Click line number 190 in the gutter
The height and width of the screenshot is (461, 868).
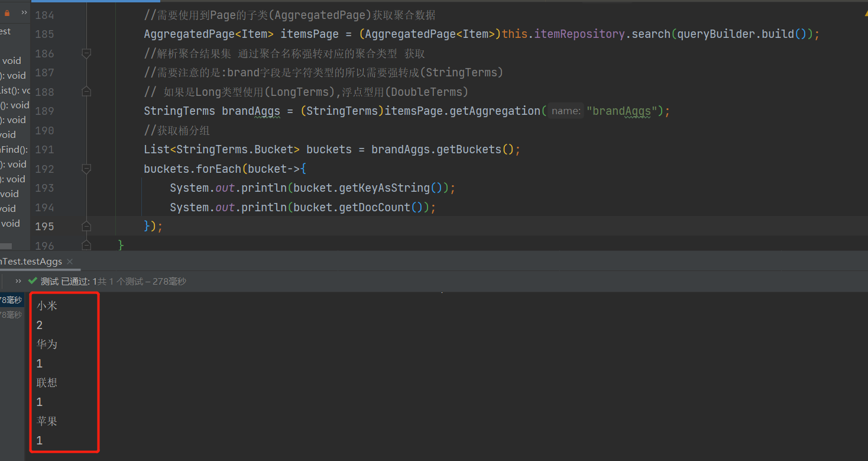pos(44,130)
